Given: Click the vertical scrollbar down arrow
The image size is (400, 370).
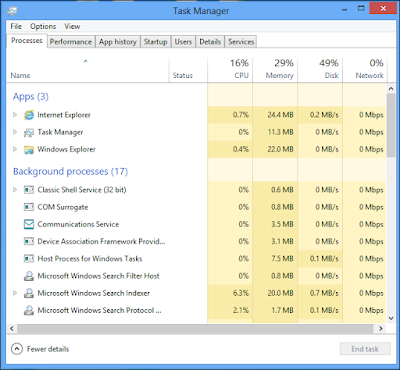Looking at the screenshot, I should (x=391, y=318).
